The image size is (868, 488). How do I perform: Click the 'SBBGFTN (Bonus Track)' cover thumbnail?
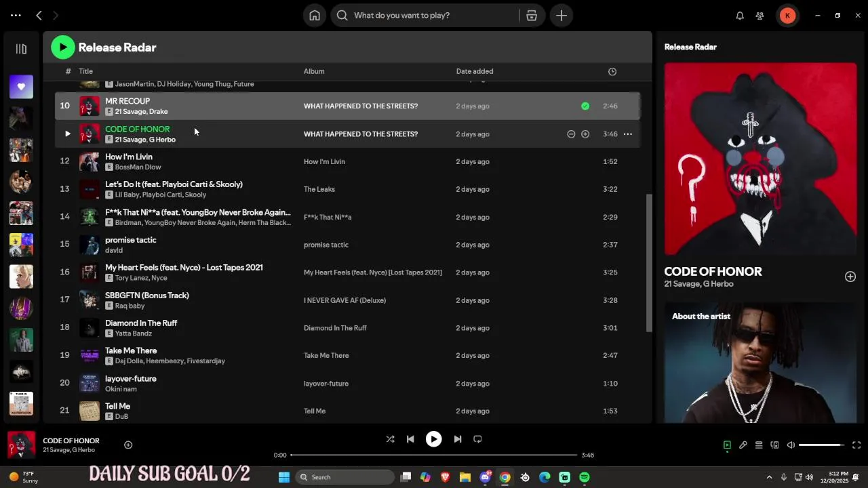90,300
